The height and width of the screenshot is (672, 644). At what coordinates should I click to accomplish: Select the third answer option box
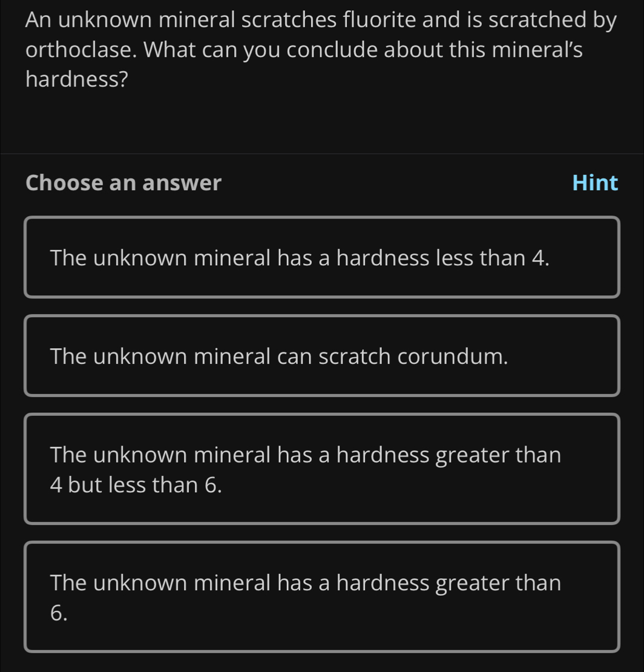click(x=321, y=469)
